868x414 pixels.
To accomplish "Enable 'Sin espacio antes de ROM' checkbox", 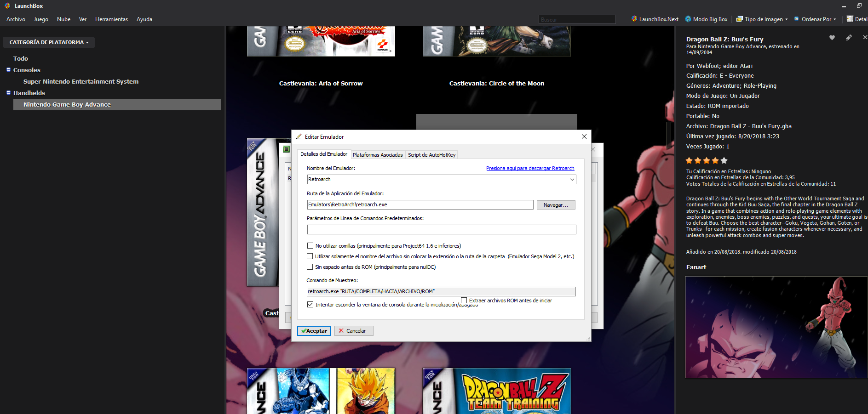I will tap(310, 267).
